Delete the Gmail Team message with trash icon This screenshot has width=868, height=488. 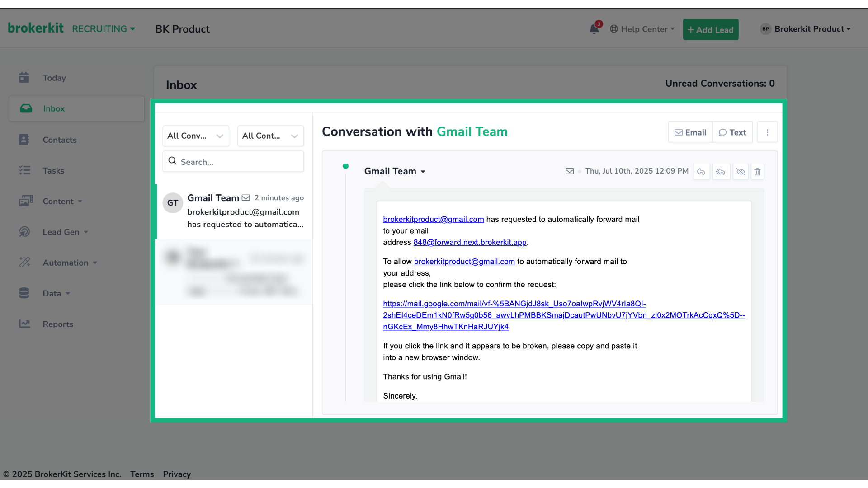click(x=757, y=172)
